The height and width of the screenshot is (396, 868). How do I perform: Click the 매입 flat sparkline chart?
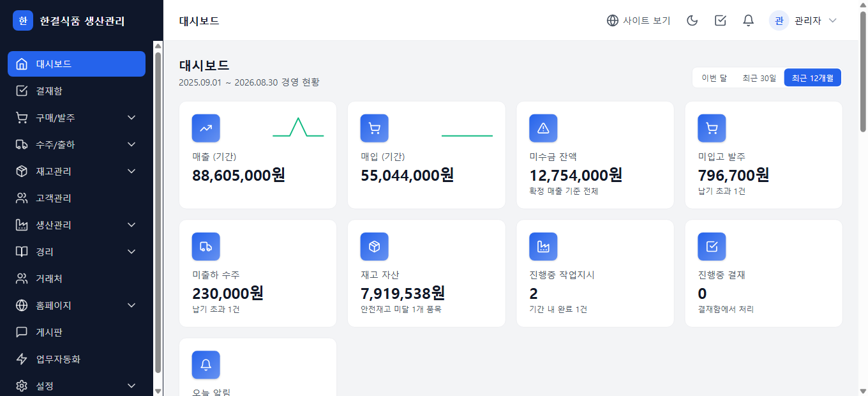(467, 135)
